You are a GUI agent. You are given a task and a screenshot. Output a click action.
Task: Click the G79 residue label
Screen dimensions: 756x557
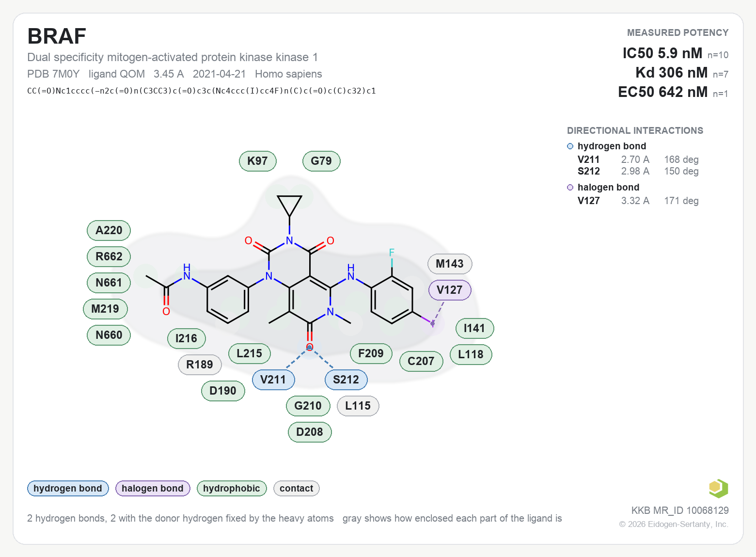321,161
